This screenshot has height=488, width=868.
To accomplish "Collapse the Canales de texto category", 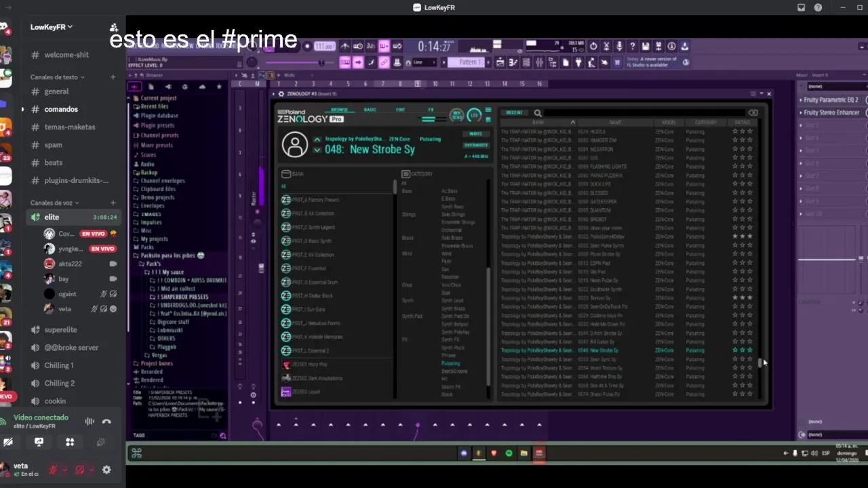I will point(57,77).
